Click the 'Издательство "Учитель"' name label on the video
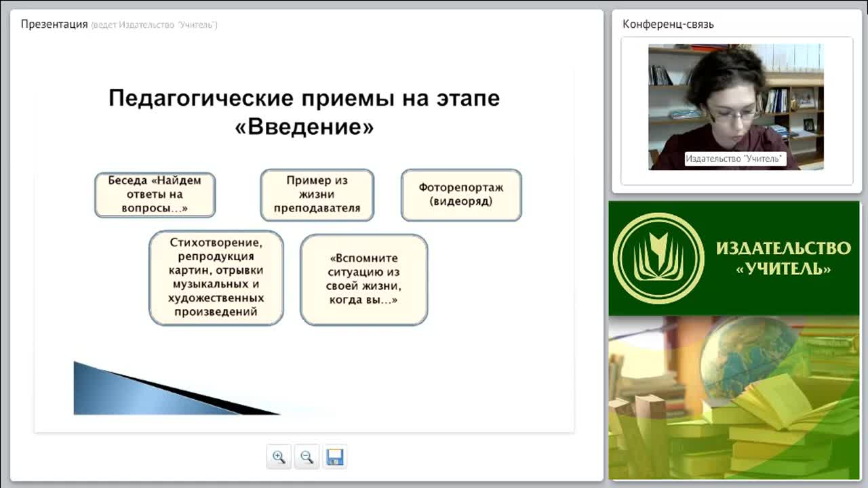Image resolution: width=868 pixels, height=488 pixels. tap(734, 159)
